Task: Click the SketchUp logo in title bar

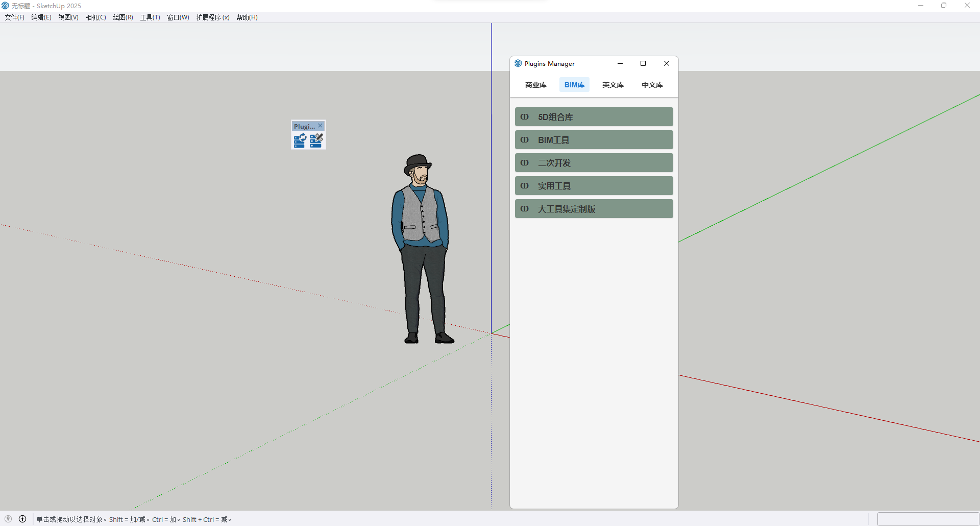Action: coord(6,6)
